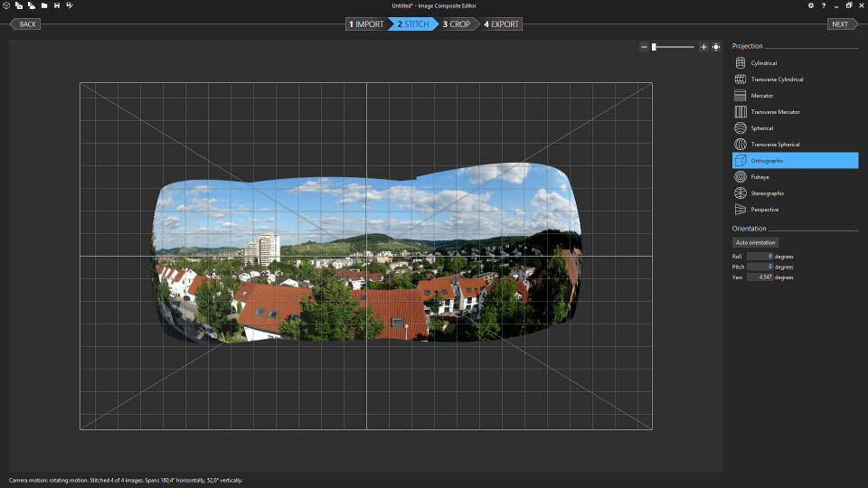Click the floppy disk save icon
Viewport: 868px width, 488px height.
(57, 5)
